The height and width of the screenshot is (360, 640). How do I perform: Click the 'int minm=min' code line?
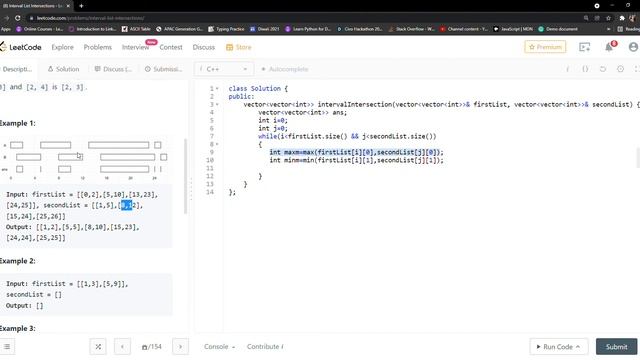[x=356, y=160]
